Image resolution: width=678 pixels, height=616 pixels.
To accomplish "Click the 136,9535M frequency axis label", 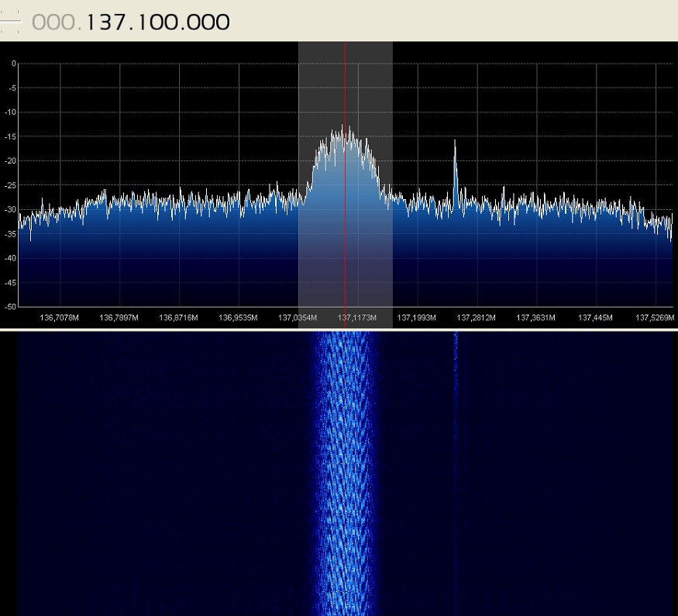I will pyautogui.click(x=238, y=318).
